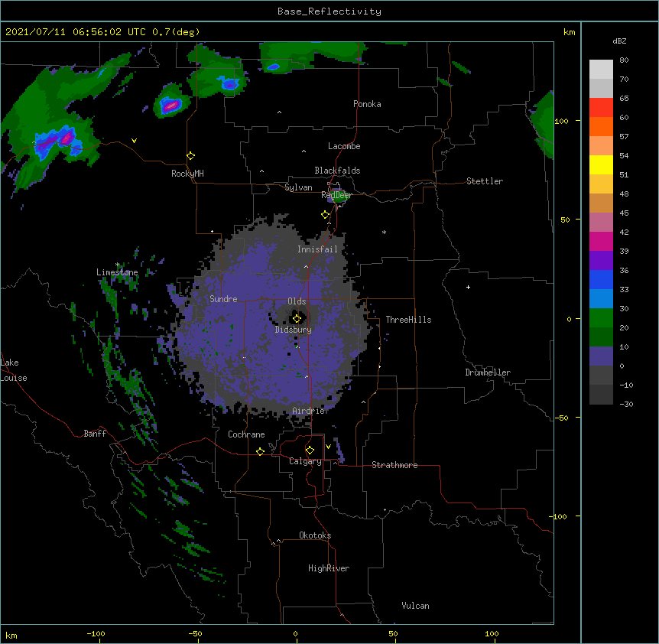Click the RockyMH town label

pyautogui.click(x=187, y=174)
